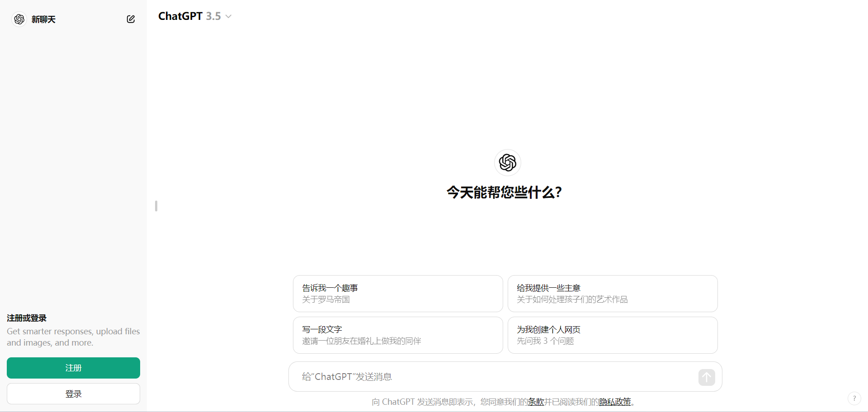Choose the 为我创建个人网页 suggestion card
The height and width of the screenshot is (412, 868).
pyautogui.click(x=613, y=335)
